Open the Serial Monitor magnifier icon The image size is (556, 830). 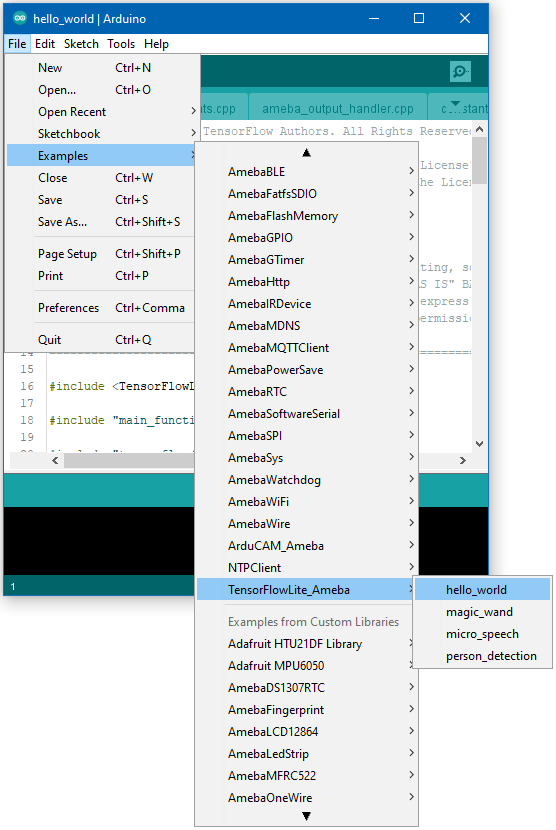(x=460, y=71)
